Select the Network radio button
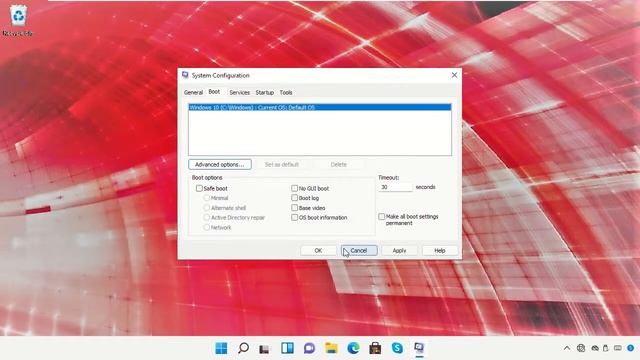 click(x=207, y=227)
